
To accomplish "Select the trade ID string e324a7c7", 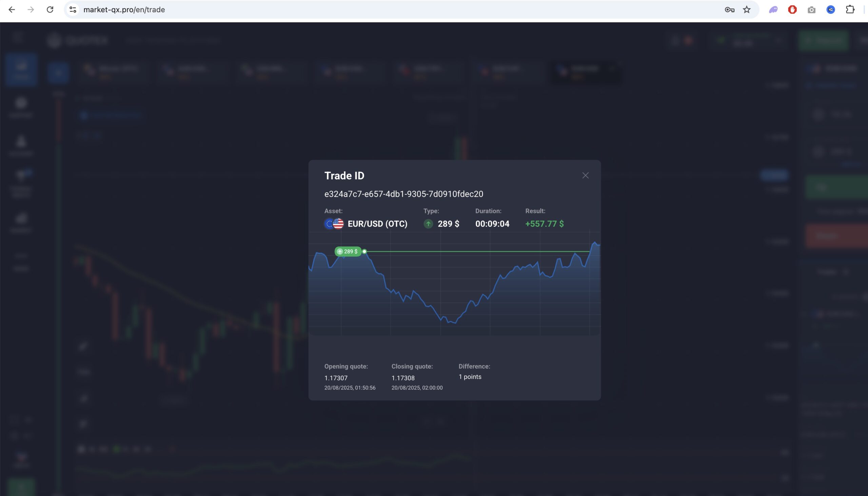I will tap(403, 194).
